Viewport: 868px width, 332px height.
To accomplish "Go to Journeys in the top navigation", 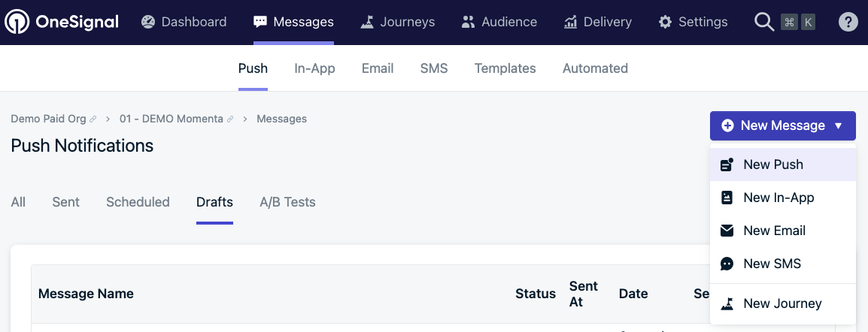I will tap(397, 23).
